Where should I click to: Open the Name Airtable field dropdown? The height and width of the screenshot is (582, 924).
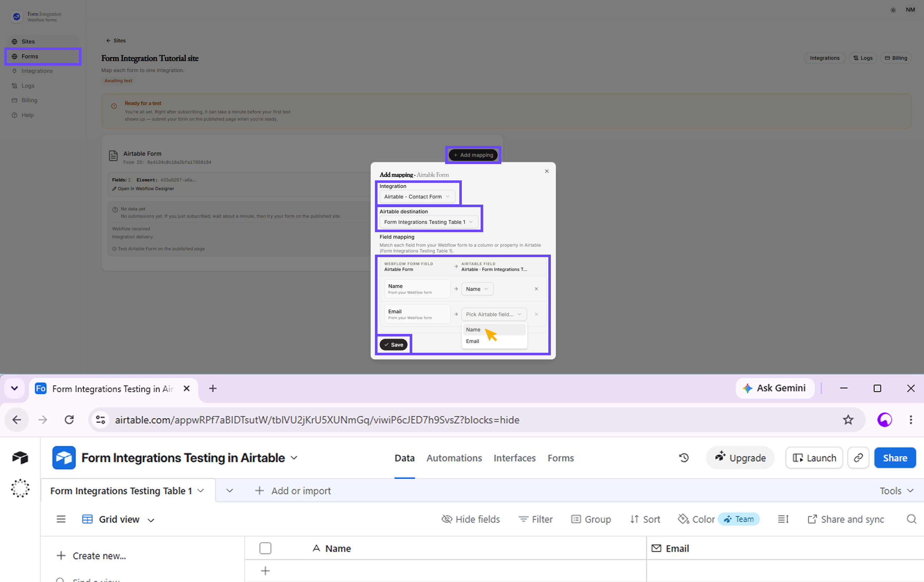(x=477, y=289)
